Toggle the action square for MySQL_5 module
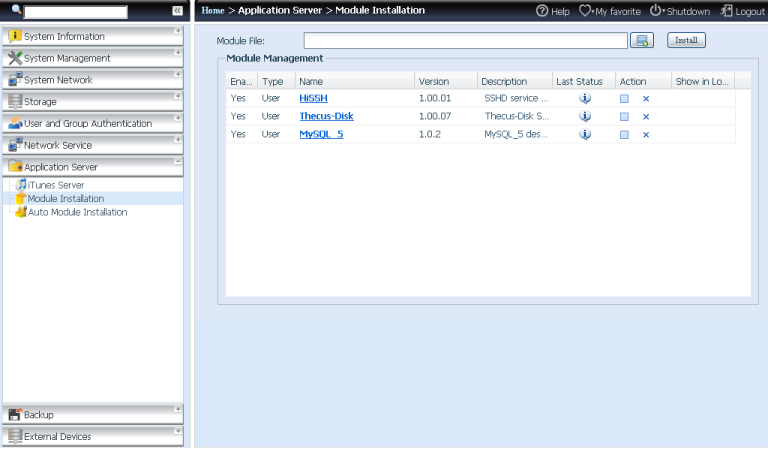Screen dimensions: 768x449 tap(624, 135)
